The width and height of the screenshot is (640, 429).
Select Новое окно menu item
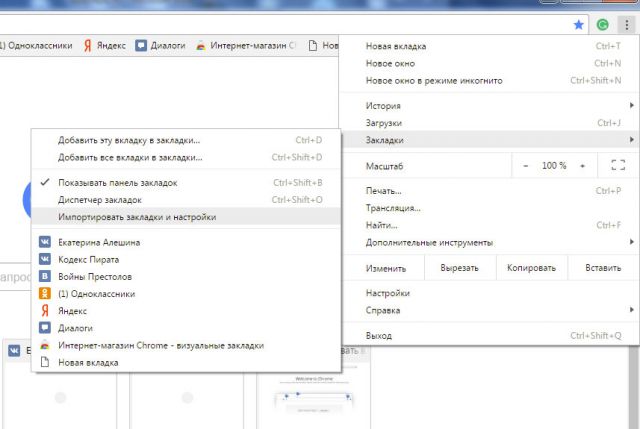coord(489,63)
